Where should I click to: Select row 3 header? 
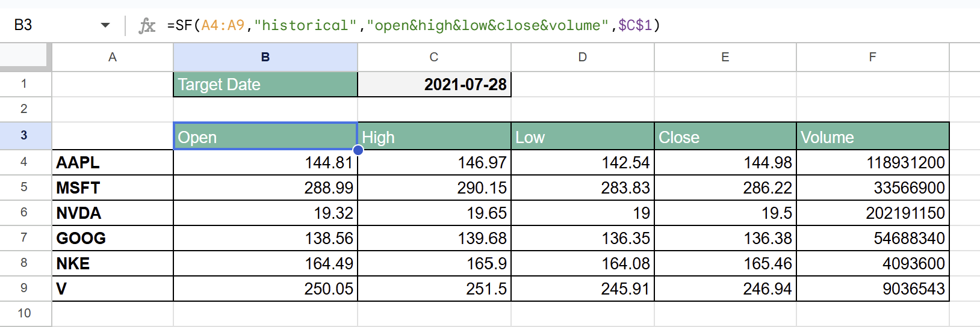24,135
